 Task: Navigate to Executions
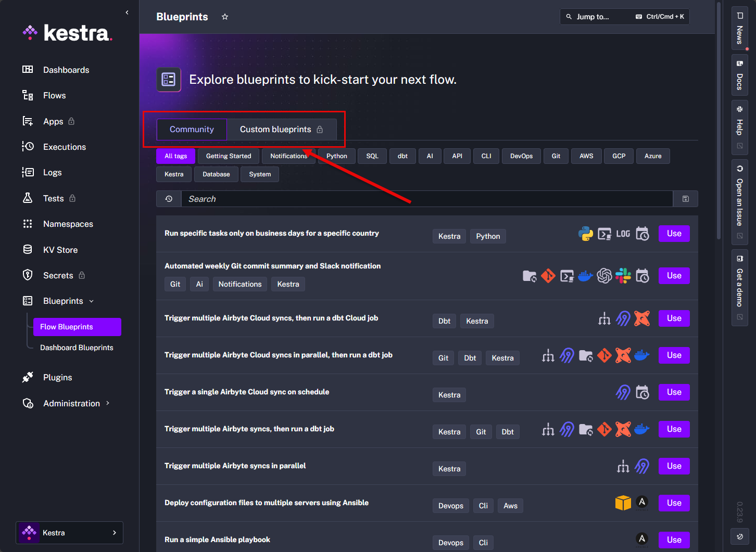[65, 147]
